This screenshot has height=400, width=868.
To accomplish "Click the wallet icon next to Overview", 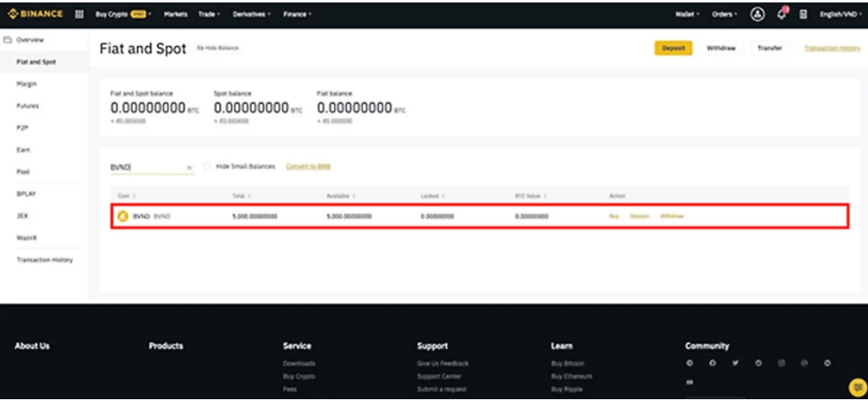I will [8, 40].
